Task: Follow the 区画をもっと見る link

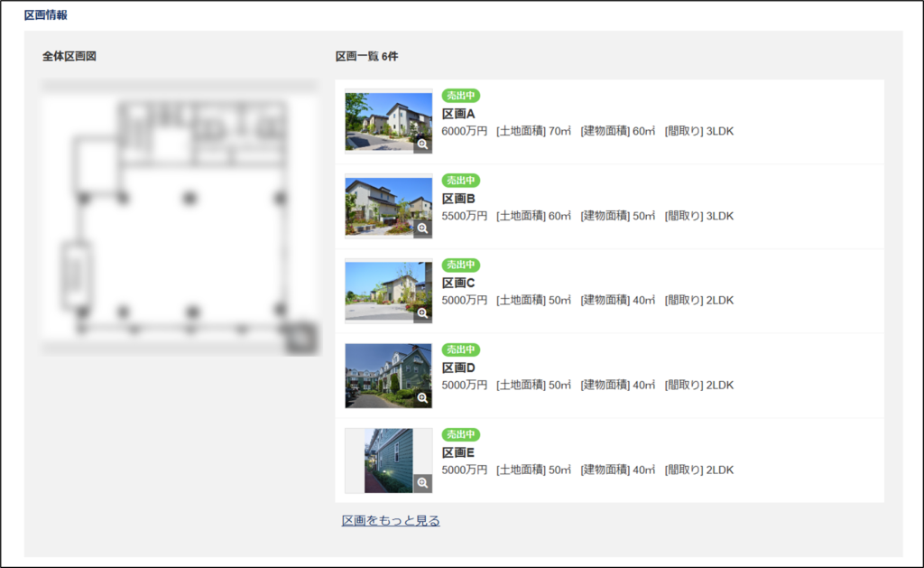Action: pyautogui.click(x=391, y=521)
